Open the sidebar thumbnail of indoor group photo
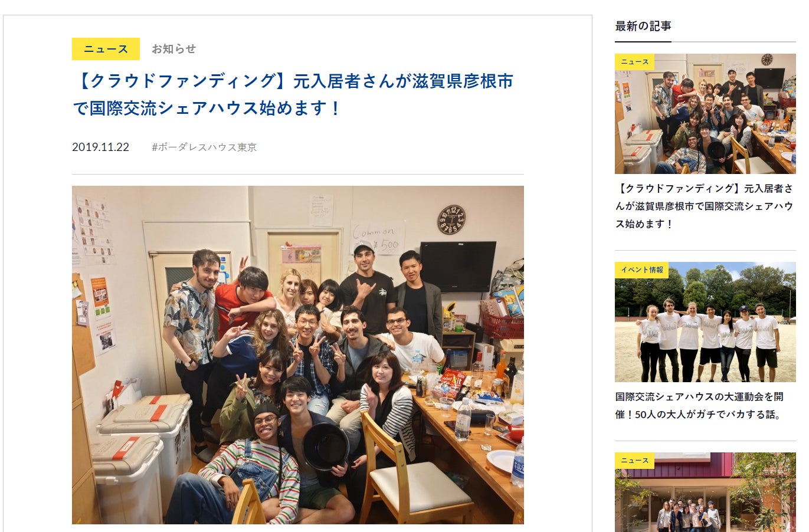 705,114
